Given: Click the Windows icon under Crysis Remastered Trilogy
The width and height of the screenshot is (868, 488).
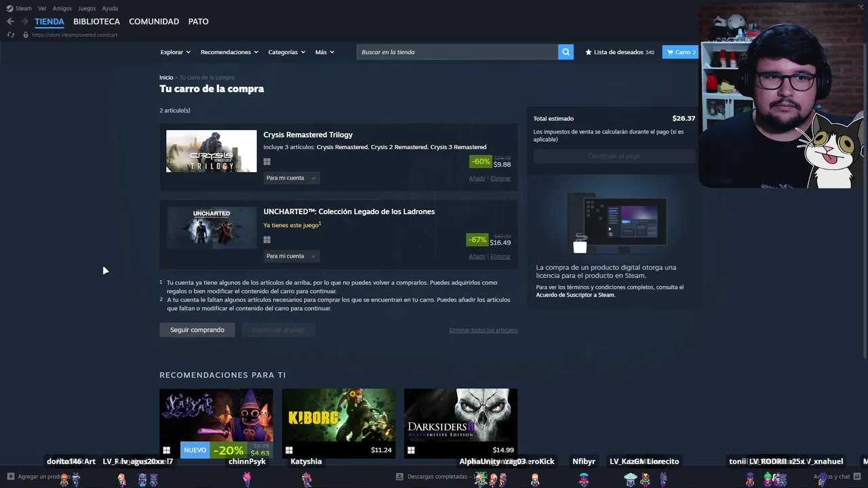Looking at the screenshot, I should 267,162.
